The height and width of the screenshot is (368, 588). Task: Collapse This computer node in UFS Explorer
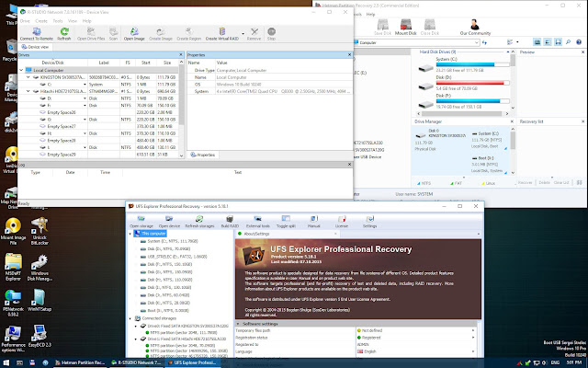(x=130, y=234)
